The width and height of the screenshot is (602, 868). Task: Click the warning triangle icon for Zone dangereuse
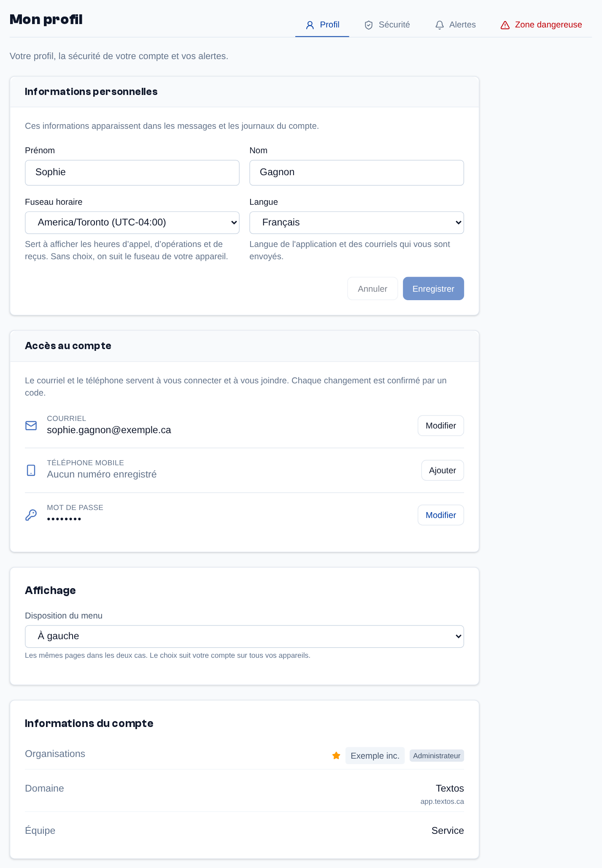coord(505,25)
